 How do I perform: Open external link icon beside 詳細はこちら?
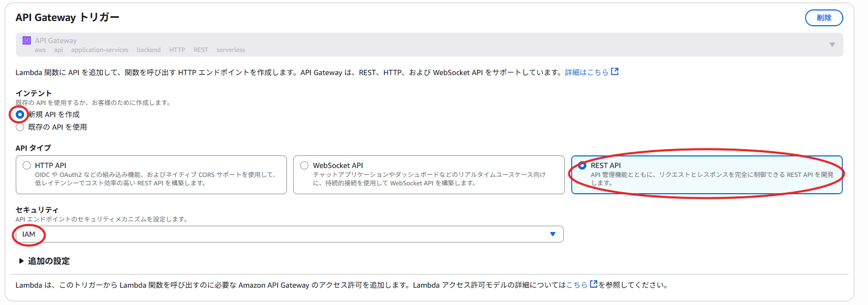tap(615, 72)
